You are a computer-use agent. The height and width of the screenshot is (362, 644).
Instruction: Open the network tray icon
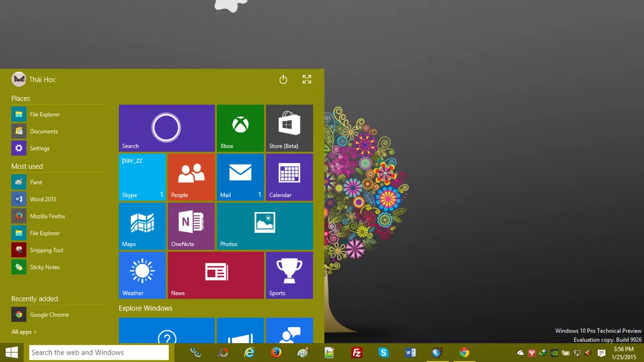coord(577,353)
